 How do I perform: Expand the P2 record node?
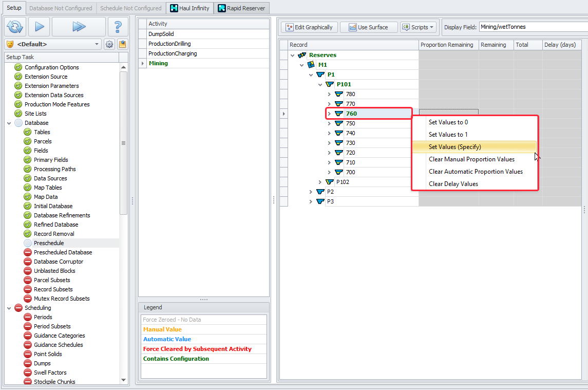pos(311,192)
